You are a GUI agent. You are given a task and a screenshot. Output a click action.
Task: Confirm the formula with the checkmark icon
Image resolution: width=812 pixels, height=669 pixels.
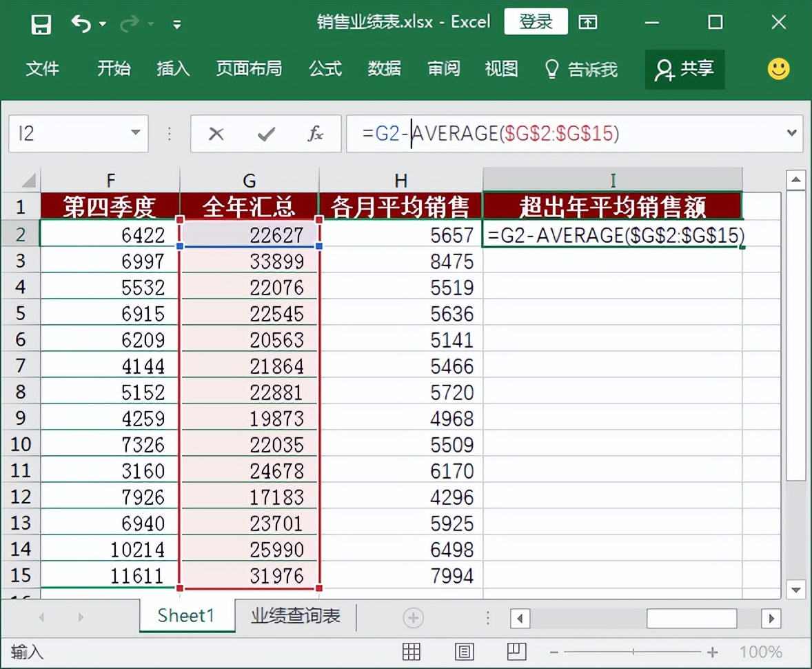264,133
